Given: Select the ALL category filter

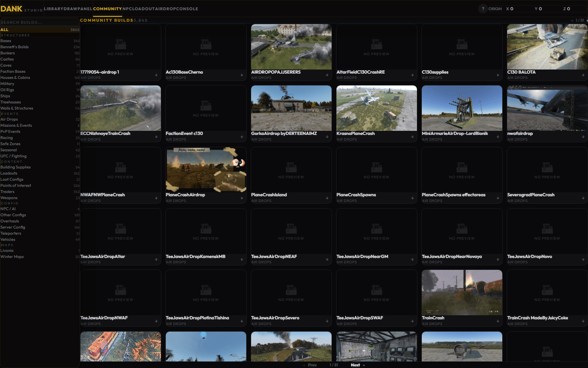Looking at the screenshot, I should 40,29.
